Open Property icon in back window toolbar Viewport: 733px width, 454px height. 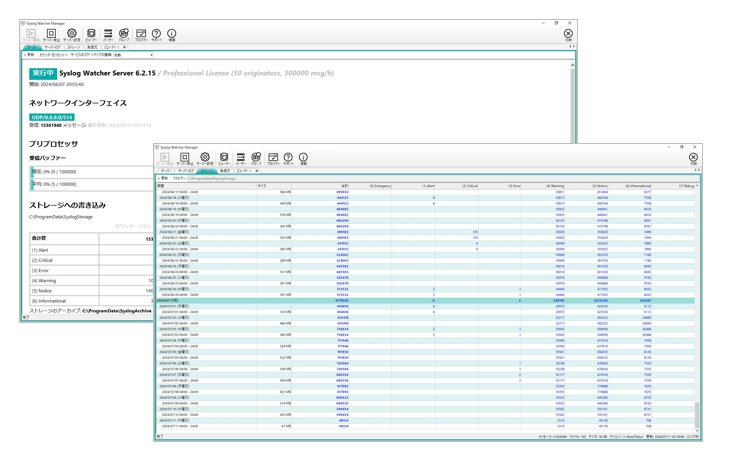coord(141,34)
